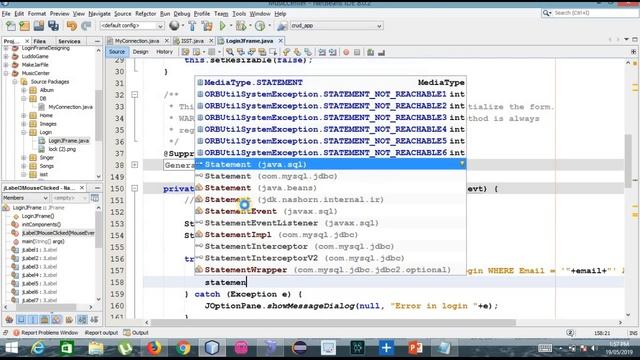Click the New Project toolbar icon
The width and height of the screenshot is (640, 360).
pyautogui.click(x=24, y=26)
